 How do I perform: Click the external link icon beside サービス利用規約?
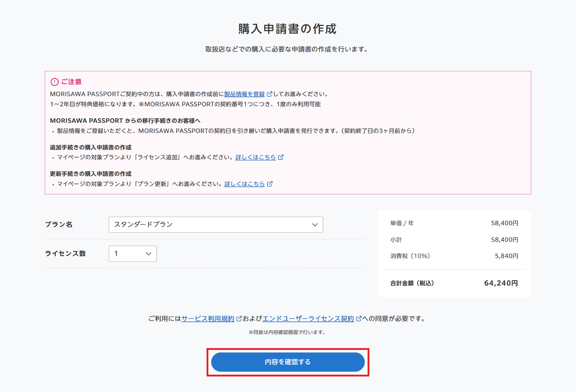239,319
